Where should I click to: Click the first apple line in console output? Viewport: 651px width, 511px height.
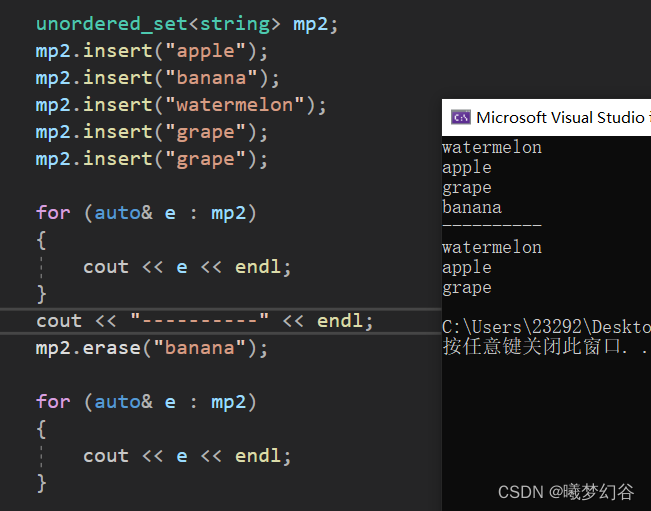[x=467, y=168]
